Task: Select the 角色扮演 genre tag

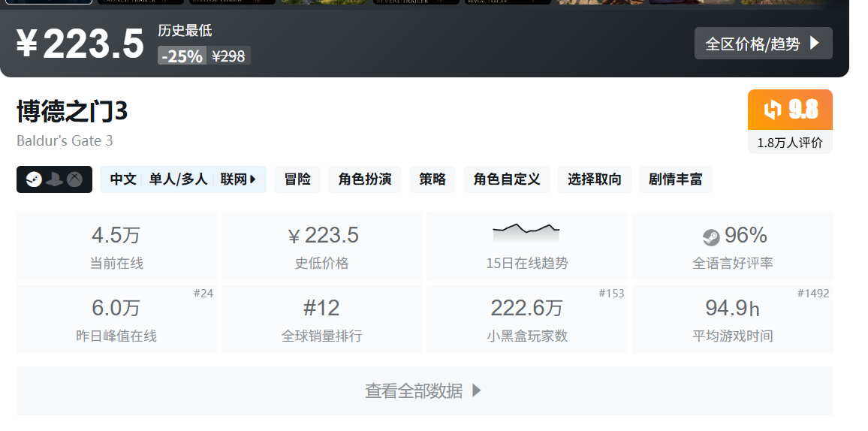Action: (x=365, y=179)
